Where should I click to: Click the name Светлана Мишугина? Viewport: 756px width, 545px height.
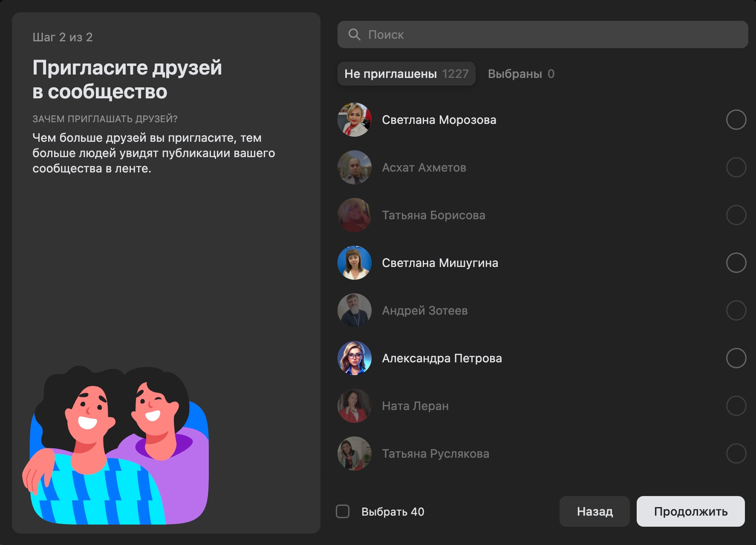[440, 263]
